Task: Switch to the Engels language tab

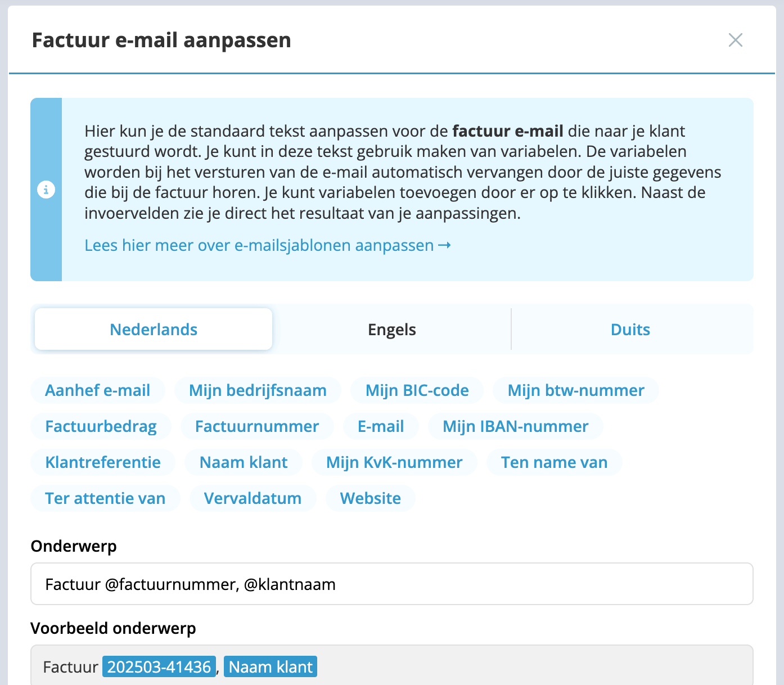Action: click(x=391, y=329)
